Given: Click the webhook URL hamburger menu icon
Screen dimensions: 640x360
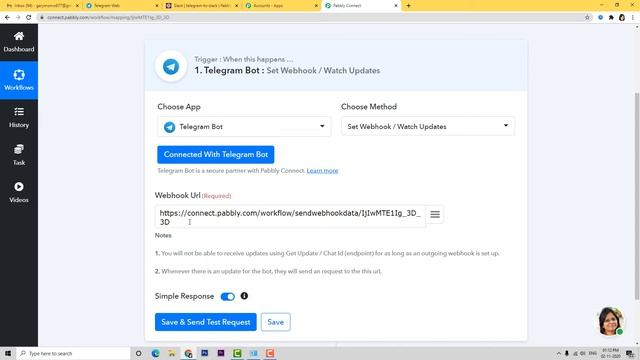Looking at the screenshot, I should pyautogui.click(x=435, y=215).
